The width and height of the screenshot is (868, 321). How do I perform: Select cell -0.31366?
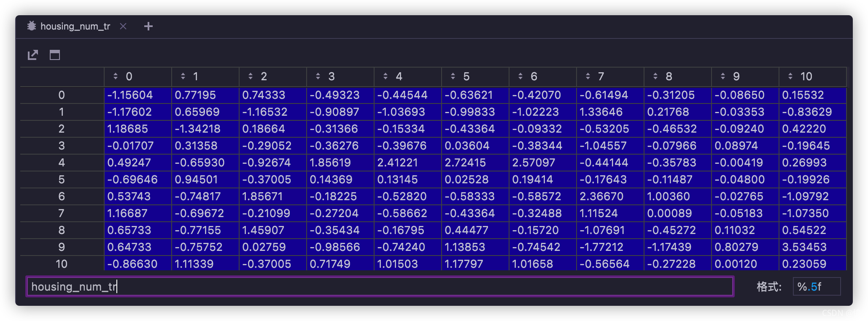[x=340, y=129]
